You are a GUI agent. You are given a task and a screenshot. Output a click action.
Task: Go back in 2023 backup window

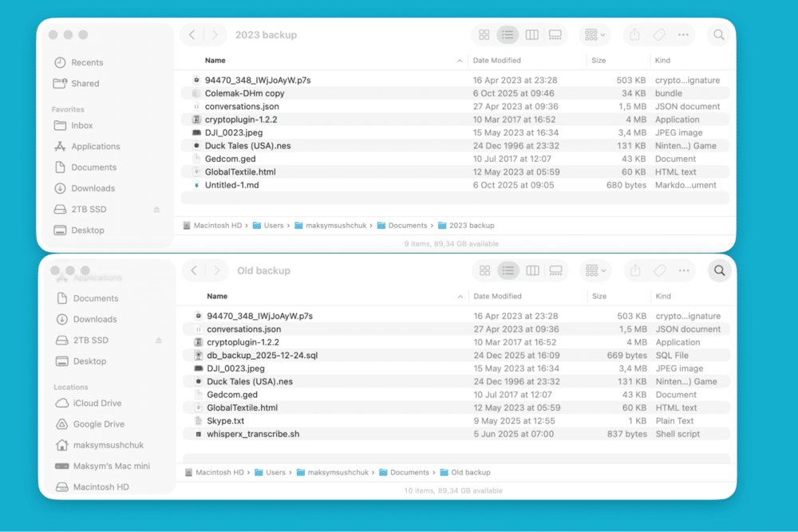tap(192, 34)
